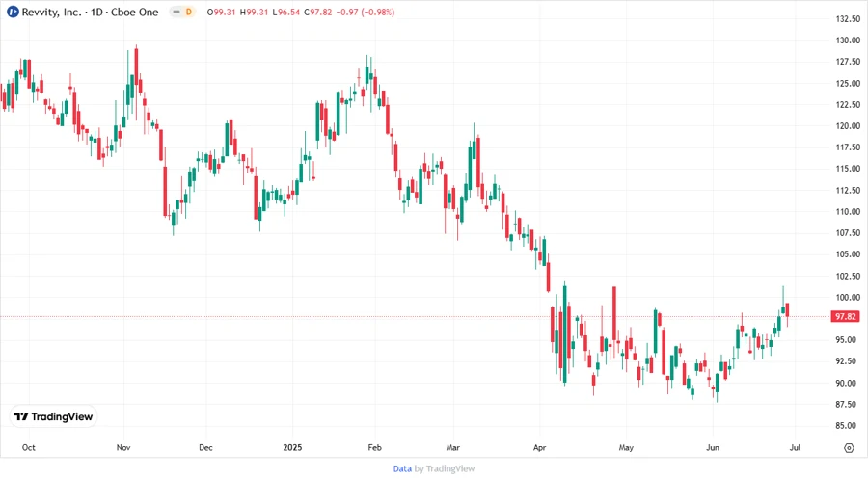Click the 90.00 price axis label
This screenshot has height=480, width=868.
coord(848,383)
